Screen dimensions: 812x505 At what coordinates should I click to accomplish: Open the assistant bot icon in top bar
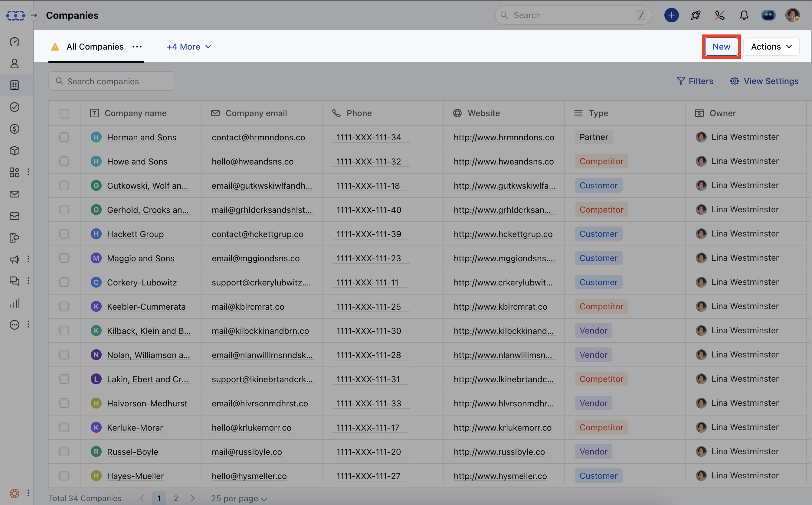click(x=768, y=15)
